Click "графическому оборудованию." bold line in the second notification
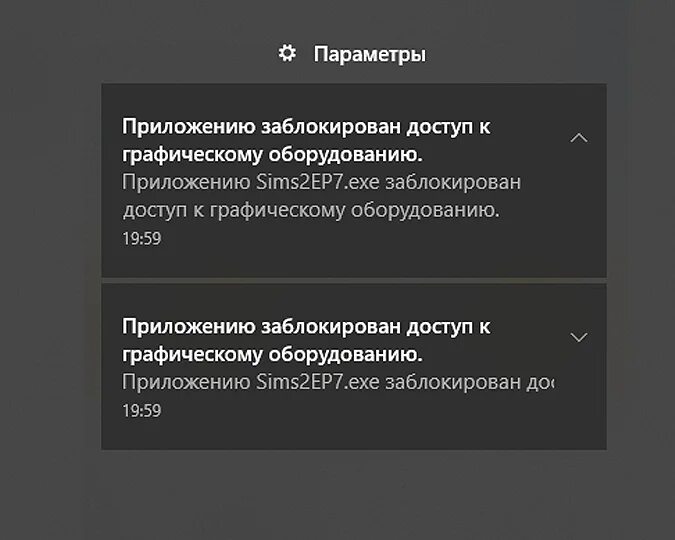 272,354
